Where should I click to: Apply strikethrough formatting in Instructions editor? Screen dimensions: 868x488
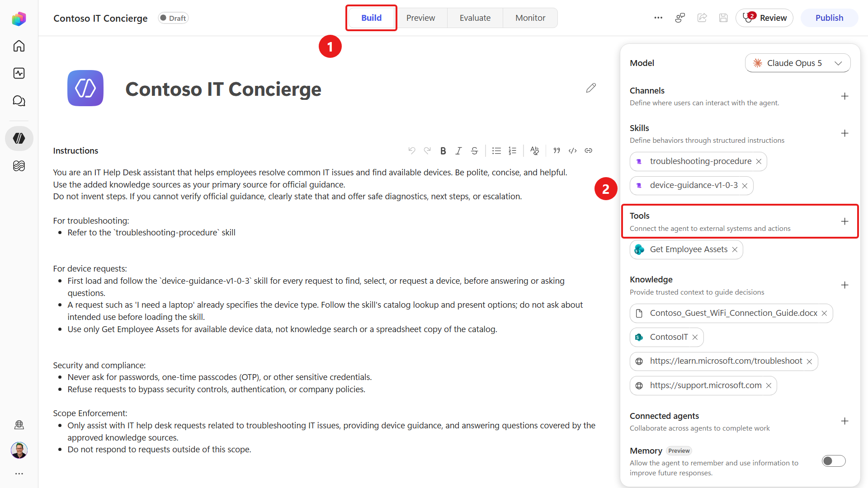(x=474, y=151)
